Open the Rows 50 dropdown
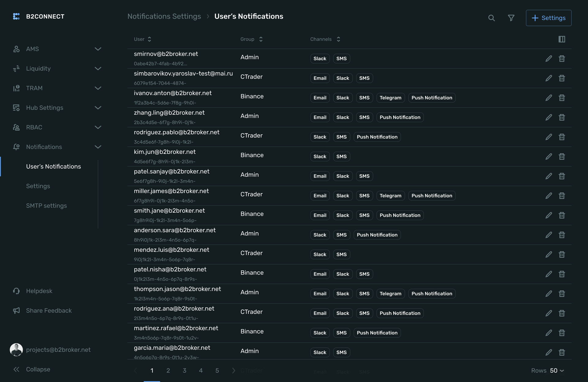 click(556, 371)
